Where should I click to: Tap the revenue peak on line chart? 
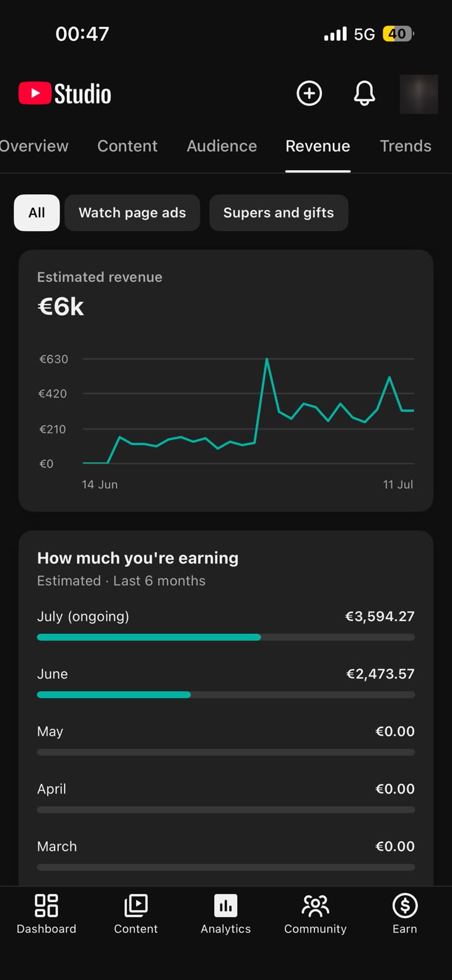267,359
